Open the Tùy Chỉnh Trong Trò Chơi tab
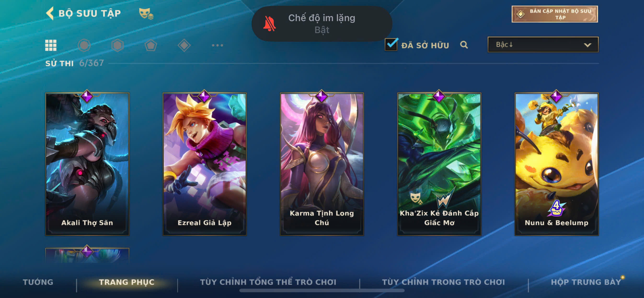Viewport: 644px width, 298px height. 443,282
